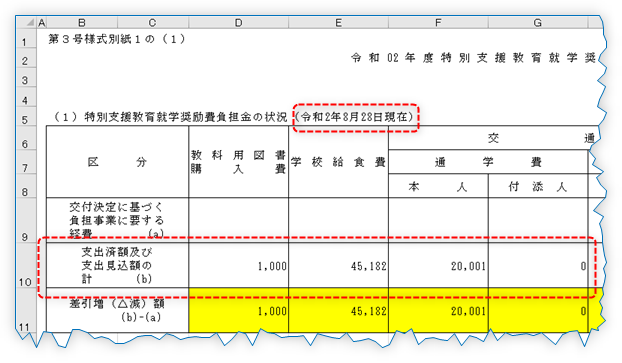The height and width of the screenshot is (363, 622).
Task: Click empty 付添人 cell in row 9
Action: pos(538,220)
